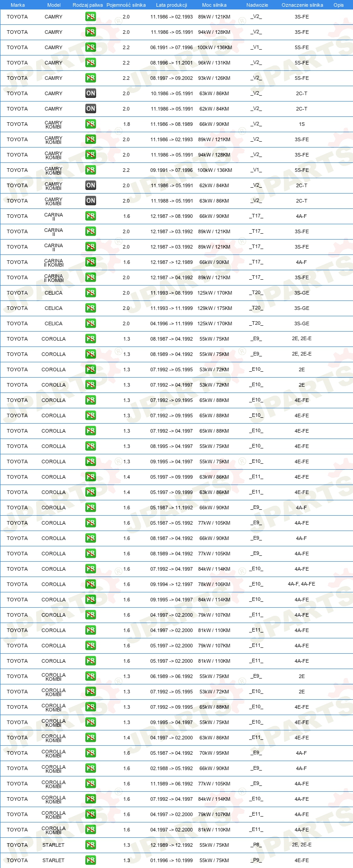Select the 96kW / 131KM power cell

coord(214,63)
